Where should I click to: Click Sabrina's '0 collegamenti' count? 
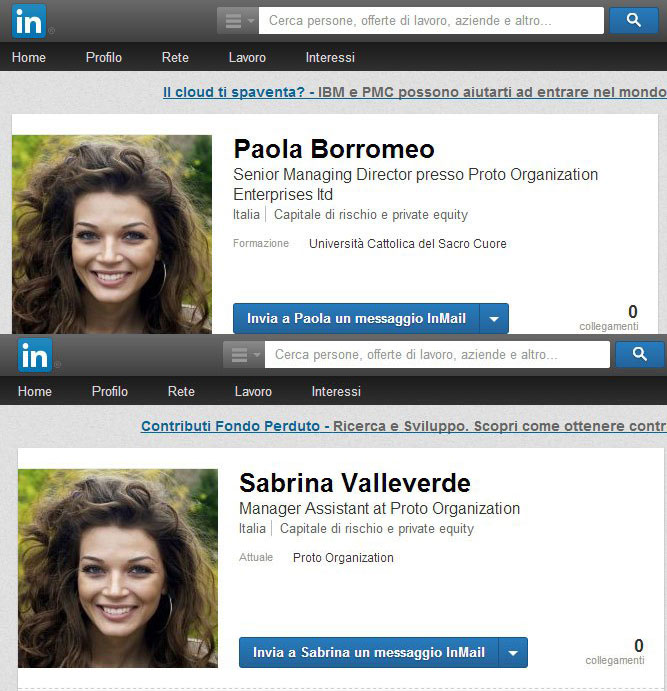click(615, 652)
